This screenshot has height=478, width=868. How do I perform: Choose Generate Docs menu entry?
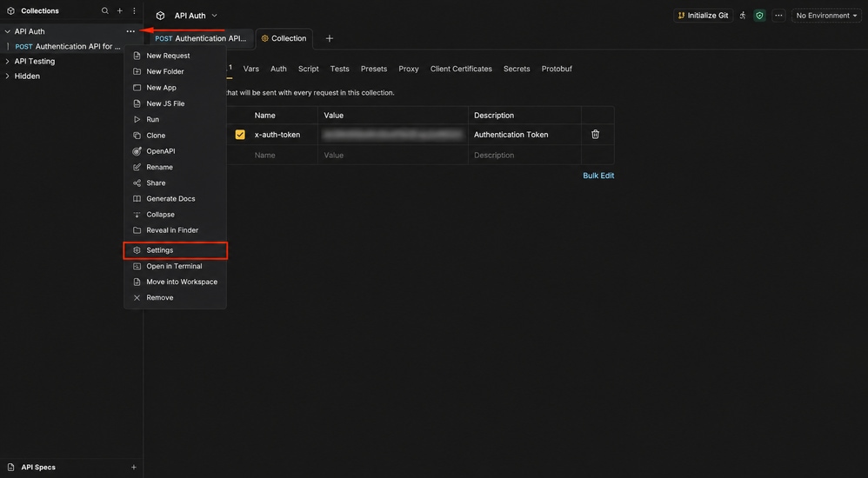coord(176,199)
